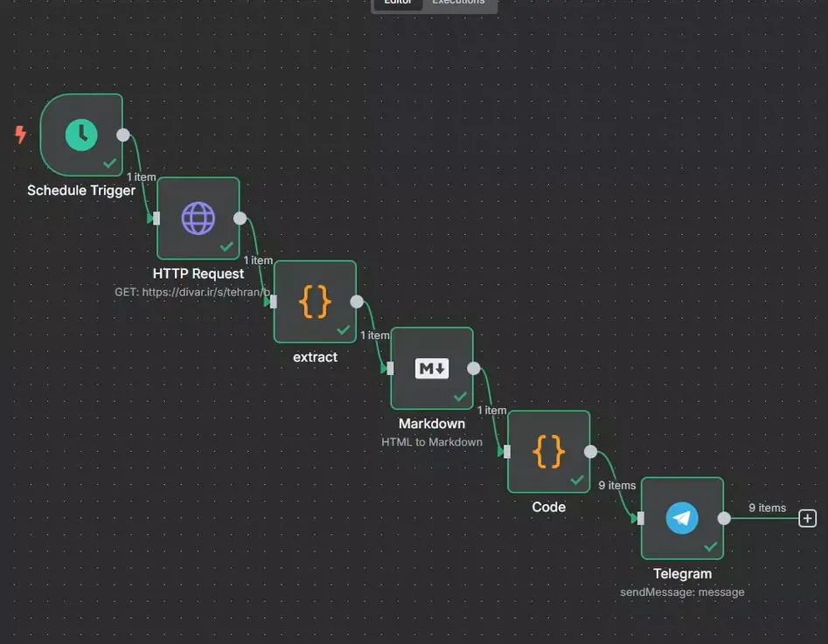This screenshot has height=644, width=828.
Task: Select the Code node braces icon
Action: pyautogui.click(x=548, y=452)
